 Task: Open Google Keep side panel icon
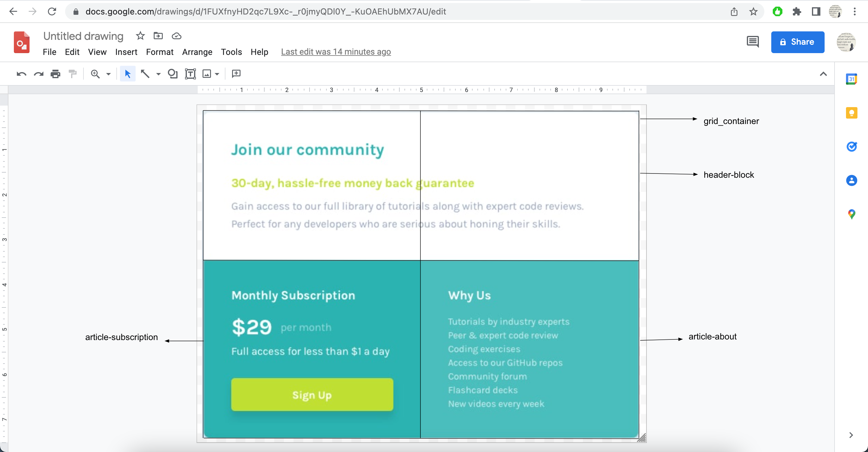[x=851, y=113]
